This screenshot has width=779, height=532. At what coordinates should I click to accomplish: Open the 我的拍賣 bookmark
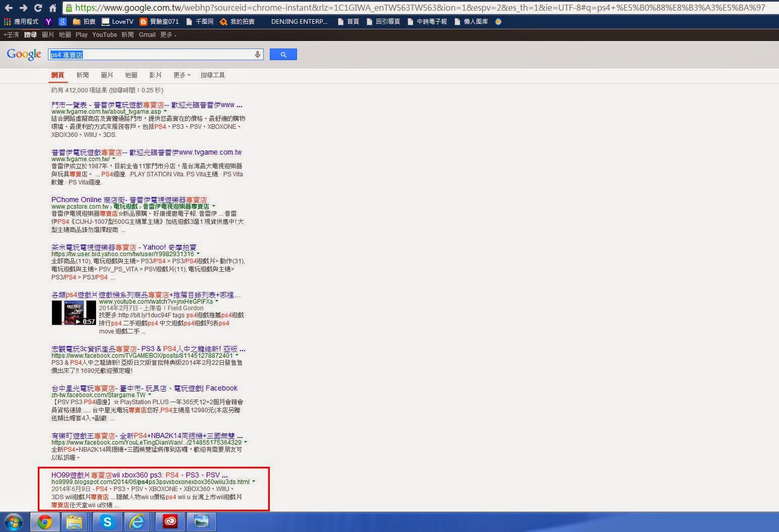[237, 22]
